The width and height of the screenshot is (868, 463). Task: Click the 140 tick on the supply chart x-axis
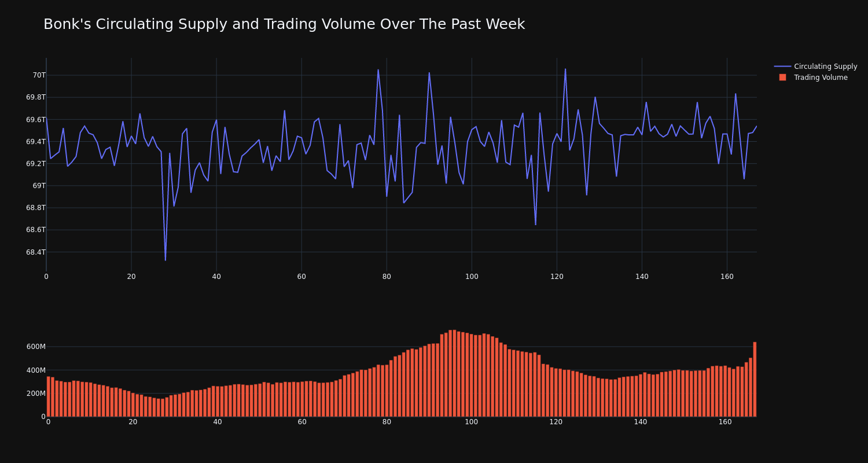(642, 277)
